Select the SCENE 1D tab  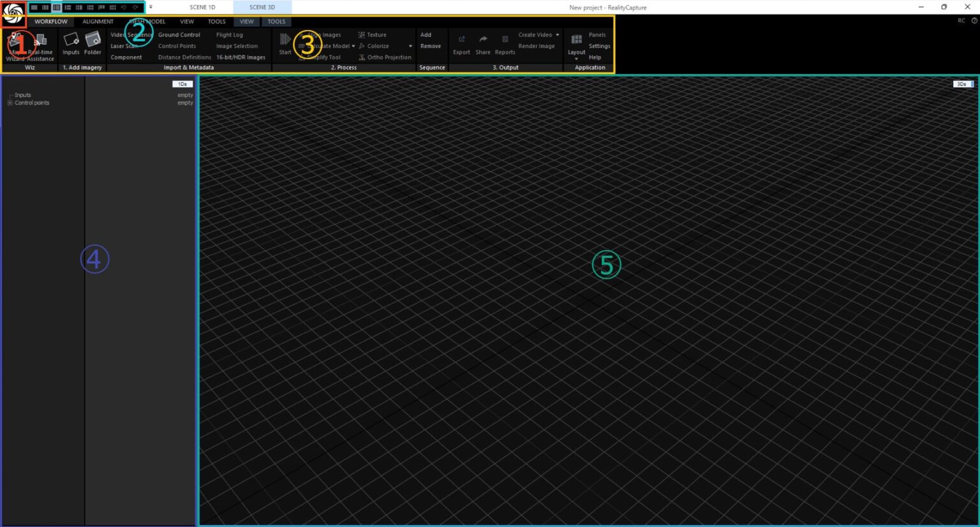tap(202, 8)
